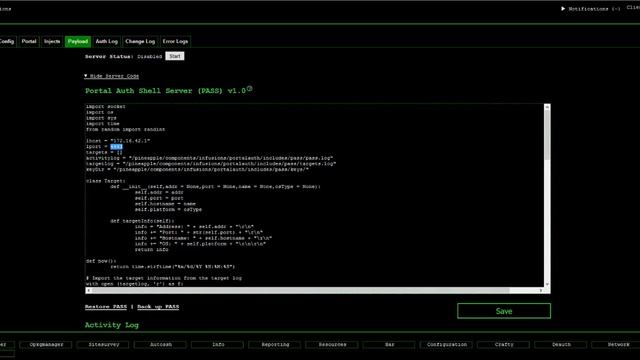Open the Auth Log tab
This screenshot has height=360, width=640.
(107, 41)
